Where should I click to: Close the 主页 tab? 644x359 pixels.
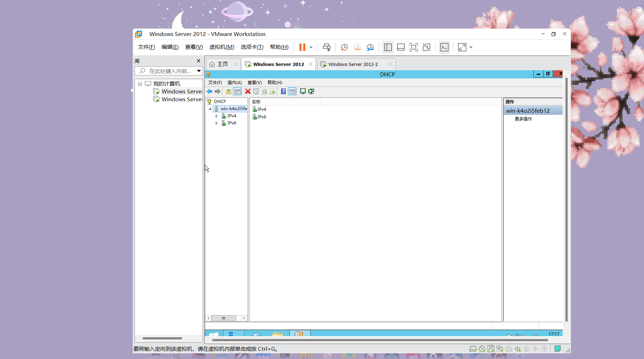[235, 64]
